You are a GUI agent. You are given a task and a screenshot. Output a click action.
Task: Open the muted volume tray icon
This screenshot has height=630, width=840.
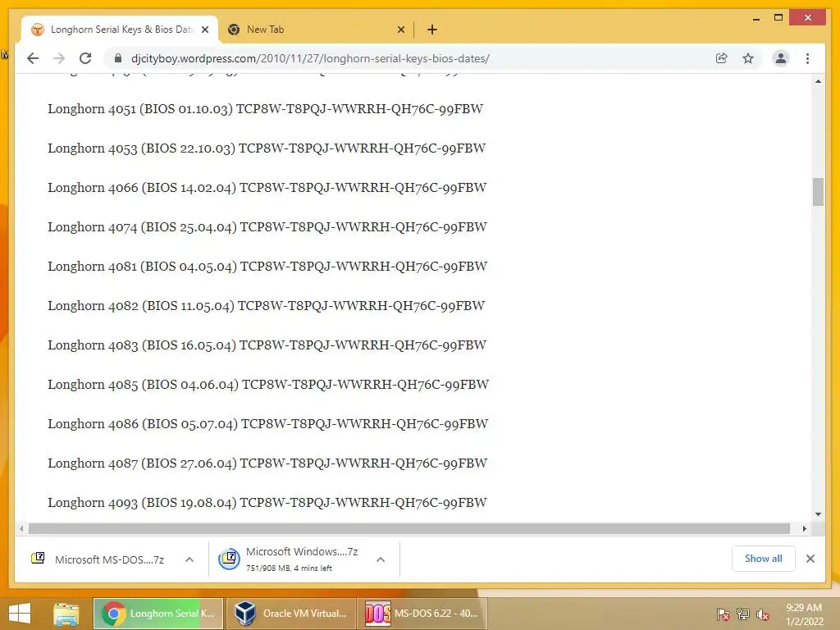(763, 614)
